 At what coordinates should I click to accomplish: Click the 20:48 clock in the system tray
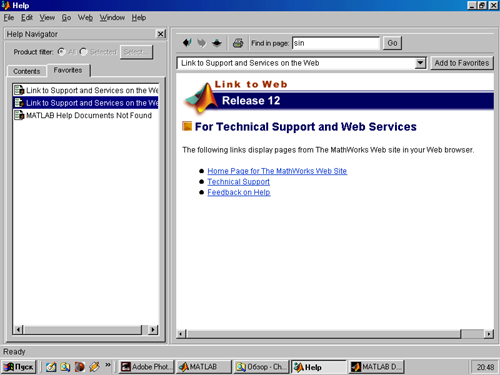[x=485, y=367]
